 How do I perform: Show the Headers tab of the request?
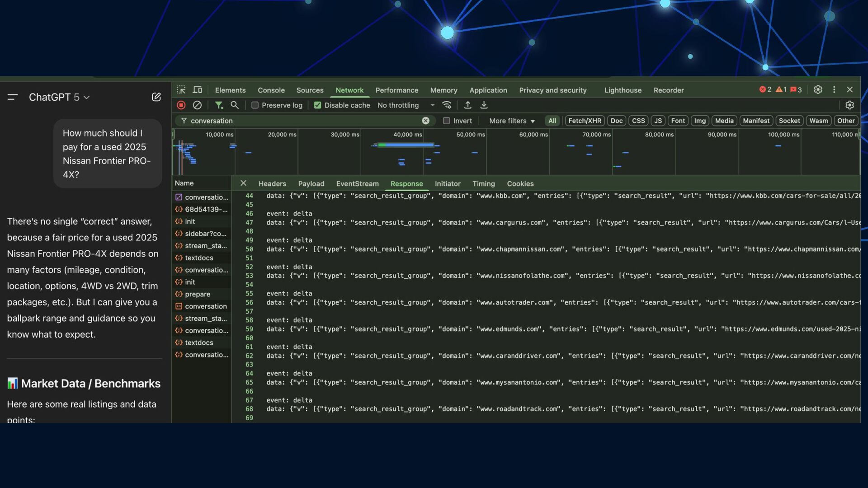tap(272, 183)
